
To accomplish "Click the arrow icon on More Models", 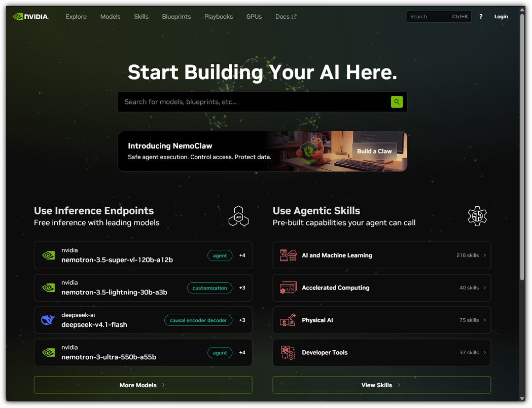I will 163,385.
